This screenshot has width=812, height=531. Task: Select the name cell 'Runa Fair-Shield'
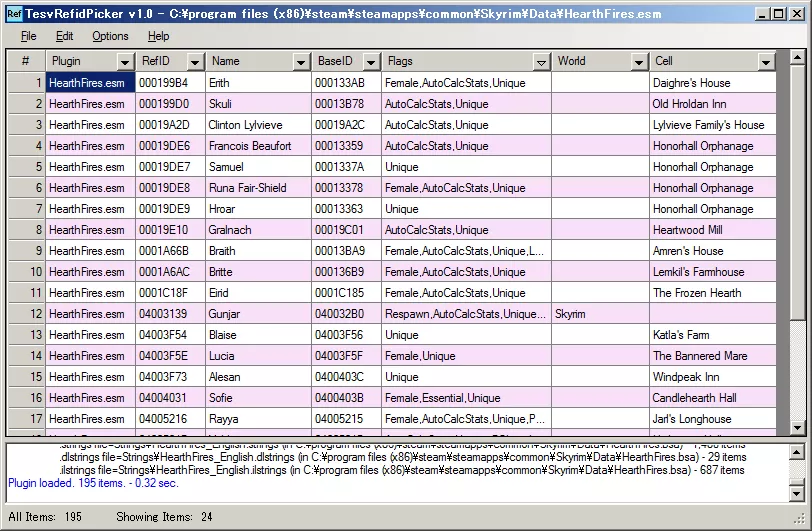click(258, 188)
